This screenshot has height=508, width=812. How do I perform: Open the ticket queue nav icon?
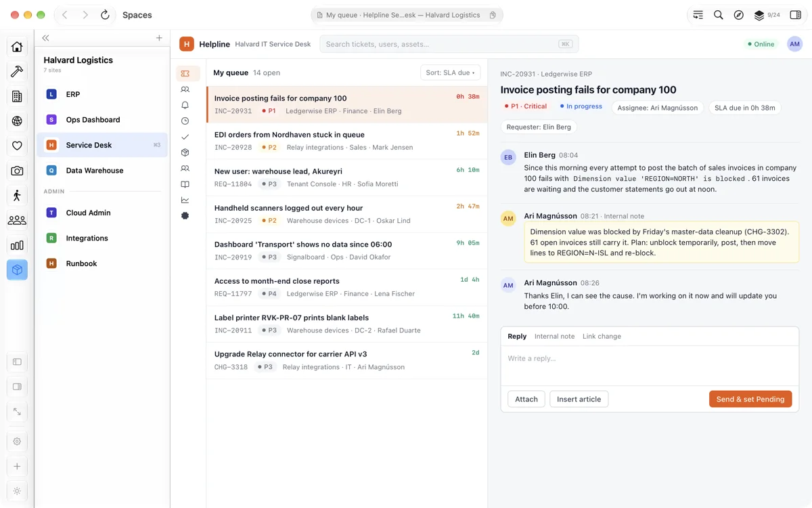(185, 73)
